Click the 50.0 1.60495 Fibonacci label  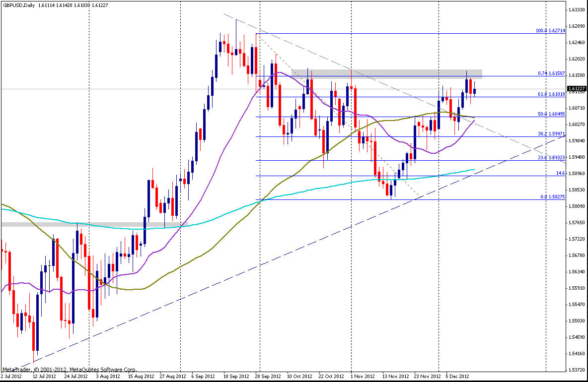pyautogui.click(x=552, y=114)
